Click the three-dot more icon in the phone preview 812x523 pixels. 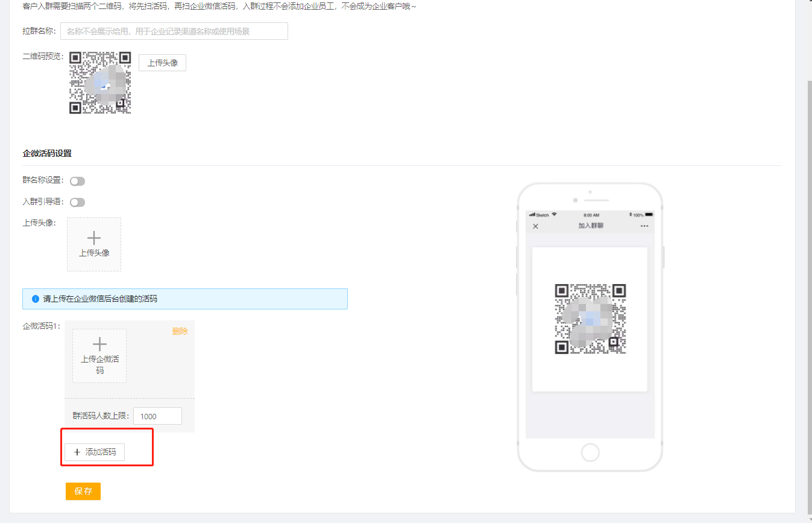tap(644, 226)
